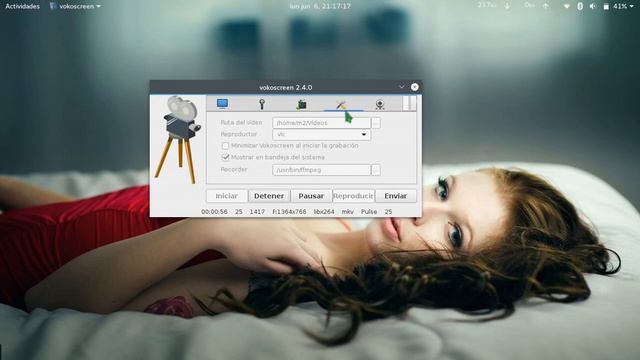640x360 pixels.
Task: Click the battery icon showing 41%
Action: tap(607, 6)
